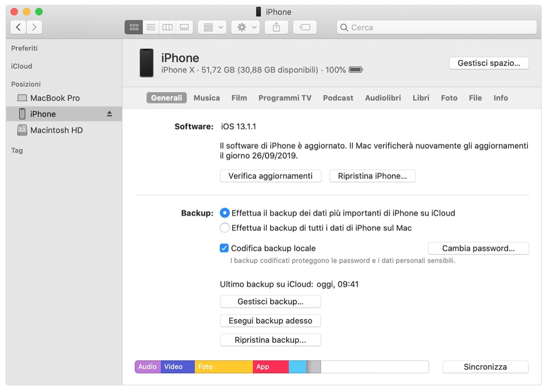Switch to list view in the toolbar

(x=151, y=27)
